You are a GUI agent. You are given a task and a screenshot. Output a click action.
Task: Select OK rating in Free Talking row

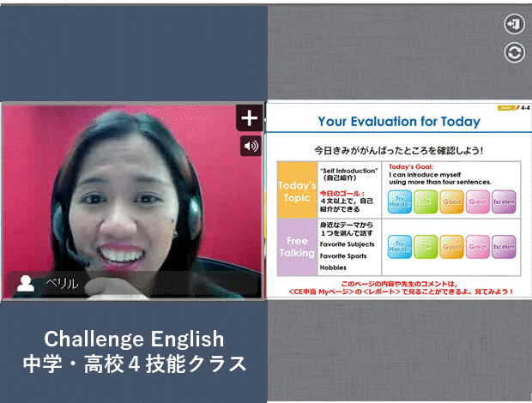pyautogui.click(x=426, y=247)
